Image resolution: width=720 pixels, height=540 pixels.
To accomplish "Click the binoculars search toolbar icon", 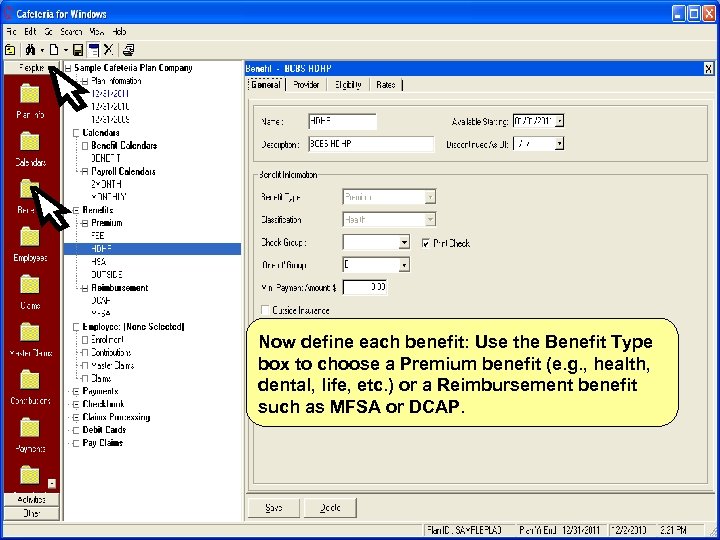I will [30, 50].
